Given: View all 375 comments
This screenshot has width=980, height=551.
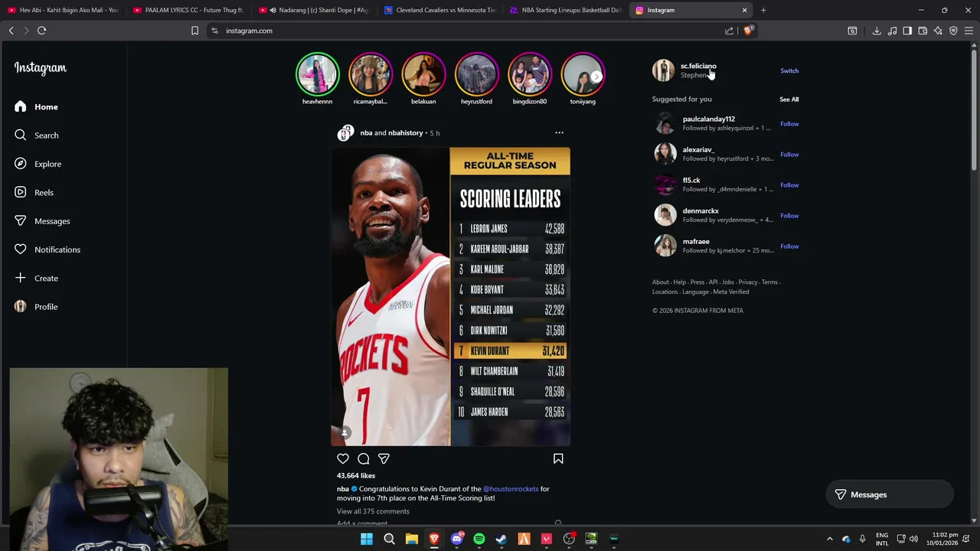Looking at the screenshot, I should tap(373, 511).
